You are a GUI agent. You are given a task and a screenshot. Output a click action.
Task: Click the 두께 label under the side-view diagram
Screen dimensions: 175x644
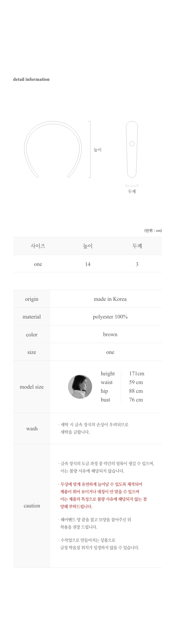(x=132, y=192)
